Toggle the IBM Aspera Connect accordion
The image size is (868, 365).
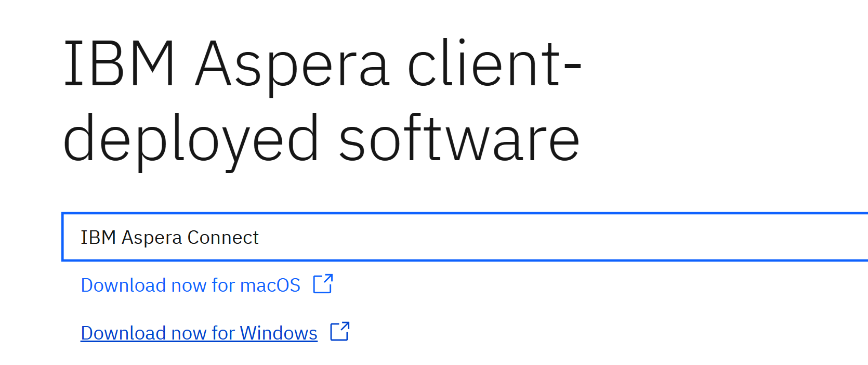coord(465,237)
